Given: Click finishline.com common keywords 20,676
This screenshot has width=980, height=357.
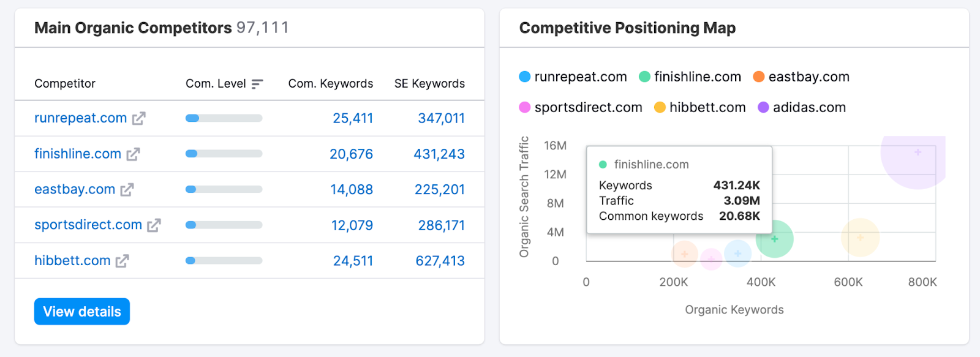Looking at the screenshot, I should pos(351,154).
